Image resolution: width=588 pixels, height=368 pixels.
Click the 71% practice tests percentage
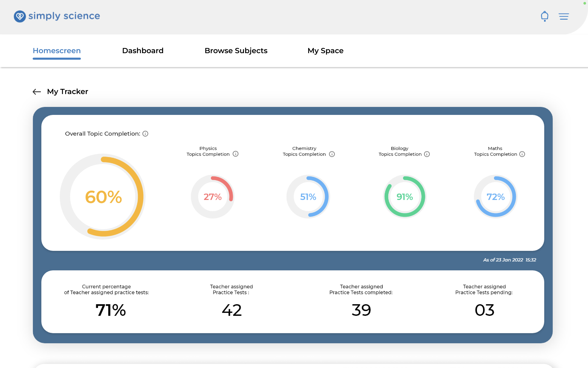[111, 310]
